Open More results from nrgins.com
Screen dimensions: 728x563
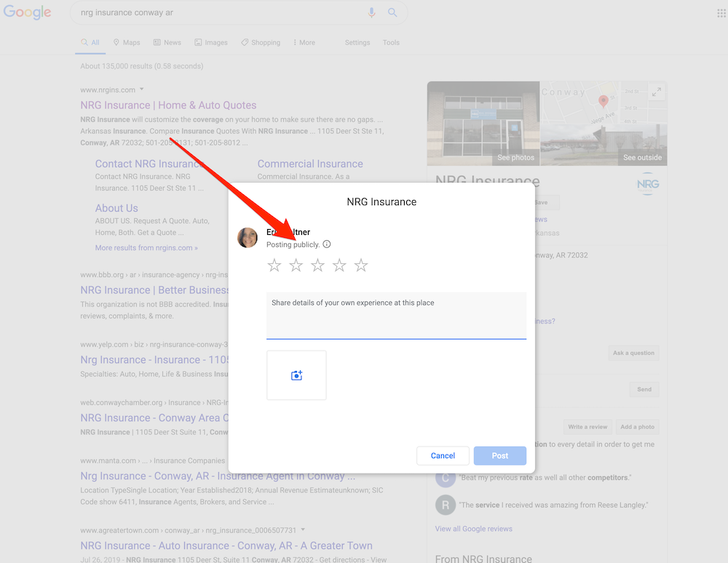(x=146, y=247)
